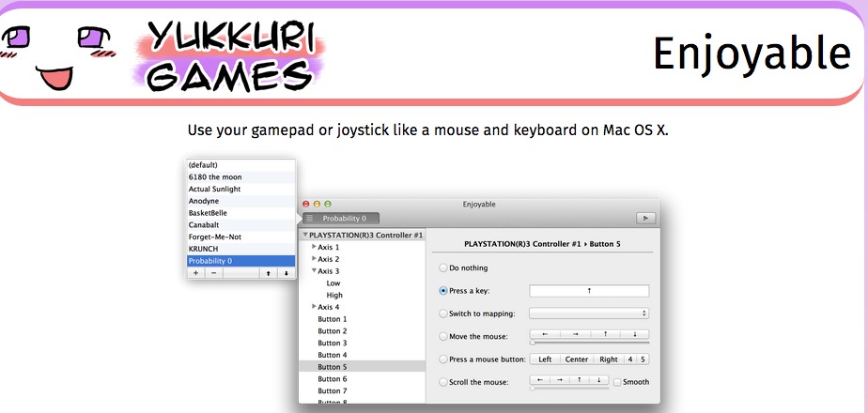Select Button 3 in the tree

point(333,344)
